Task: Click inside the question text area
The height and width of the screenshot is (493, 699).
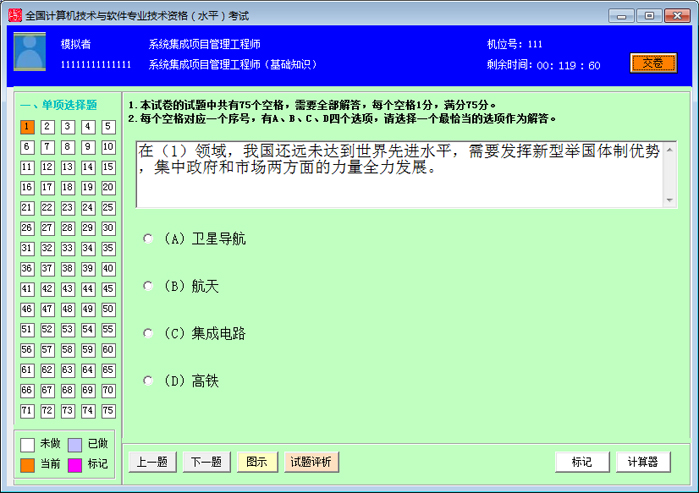Action: [400, 173]
